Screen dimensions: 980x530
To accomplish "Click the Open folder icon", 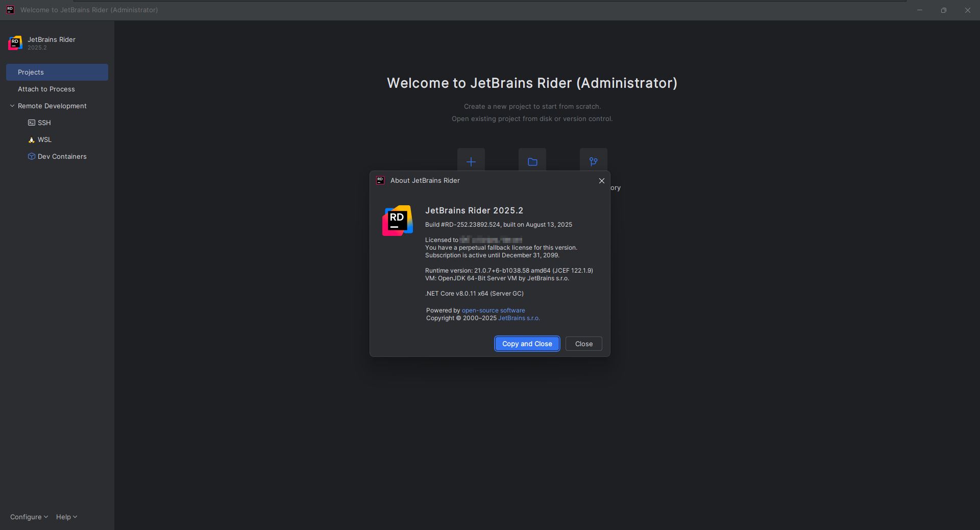I will click(532, 161).
